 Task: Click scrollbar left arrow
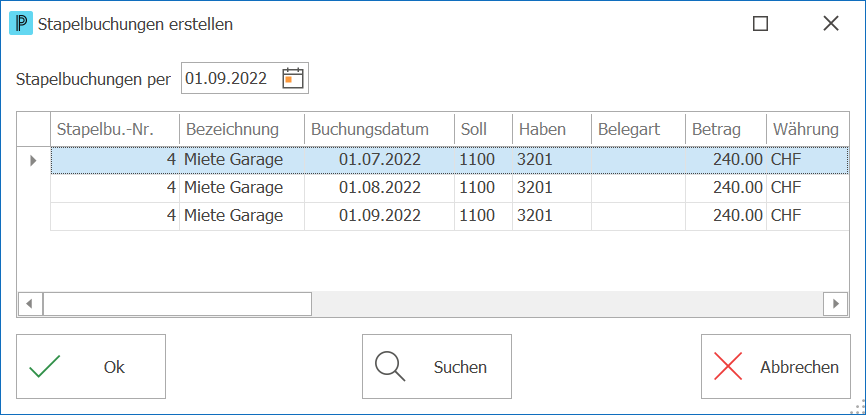tap(30, 303)
